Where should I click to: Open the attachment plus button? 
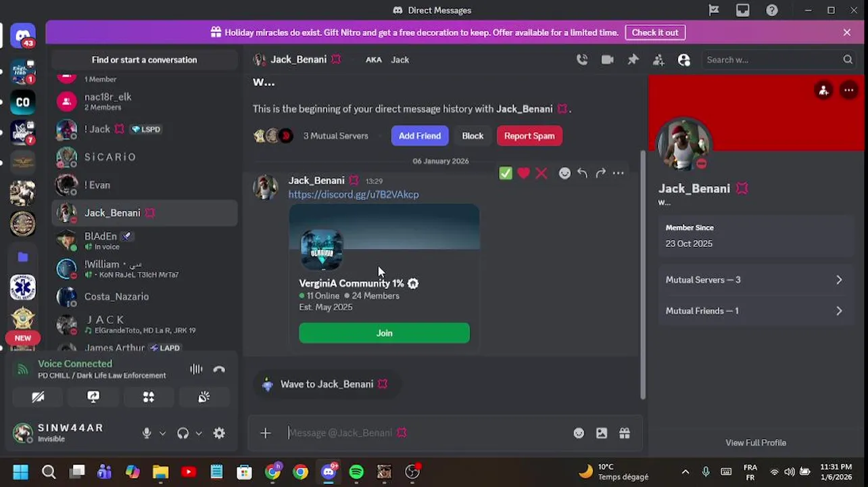pyautogui.click(x=265, y=433)
